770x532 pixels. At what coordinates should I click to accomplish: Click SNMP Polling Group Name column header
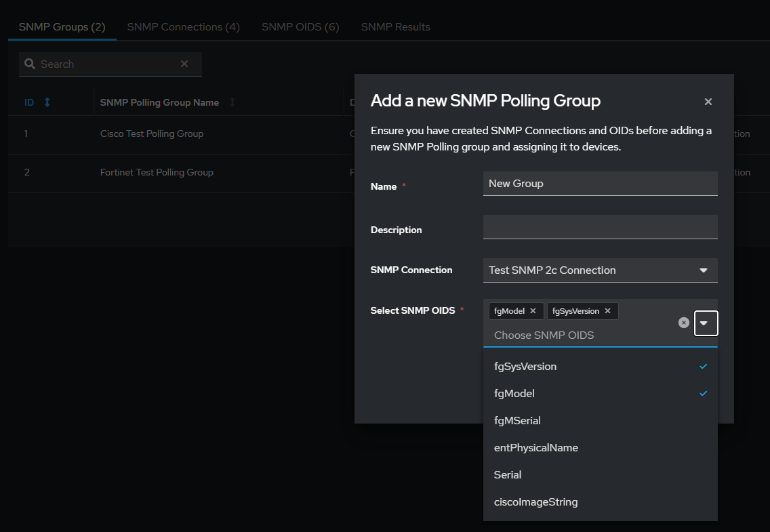(159, 102)
